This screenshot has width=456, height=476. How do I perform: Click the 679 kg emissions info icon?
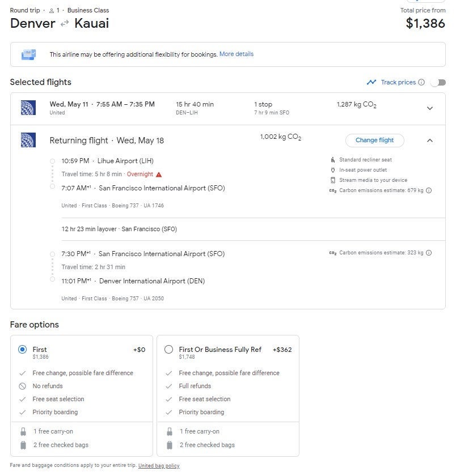(429, 190)
